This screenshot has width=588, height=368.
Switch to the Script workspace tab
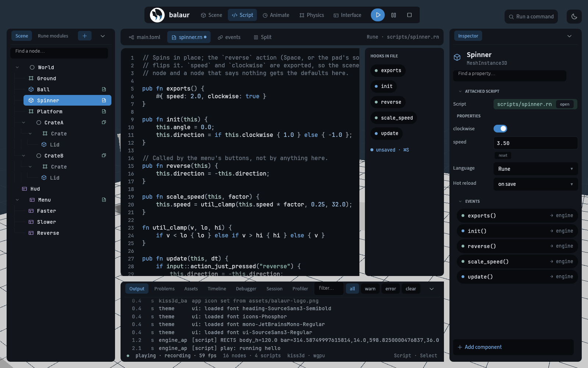[243, 15]
